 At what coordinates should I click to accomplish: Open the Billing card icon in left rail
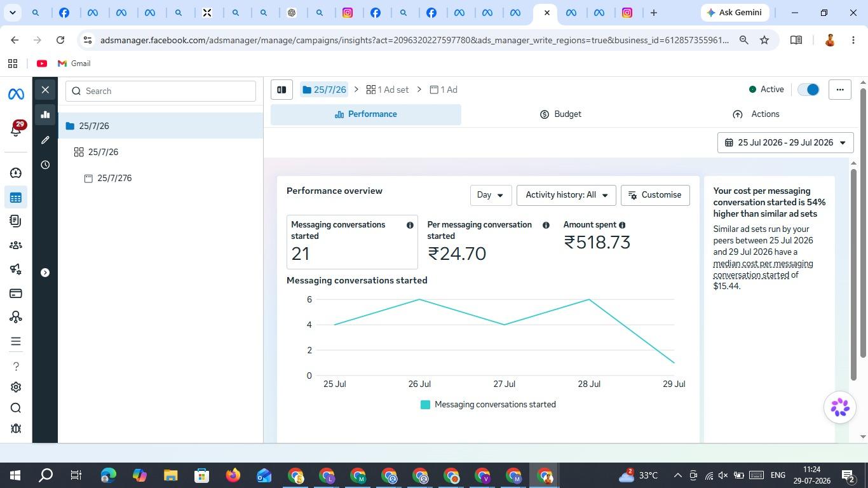[x=16, y=294]
